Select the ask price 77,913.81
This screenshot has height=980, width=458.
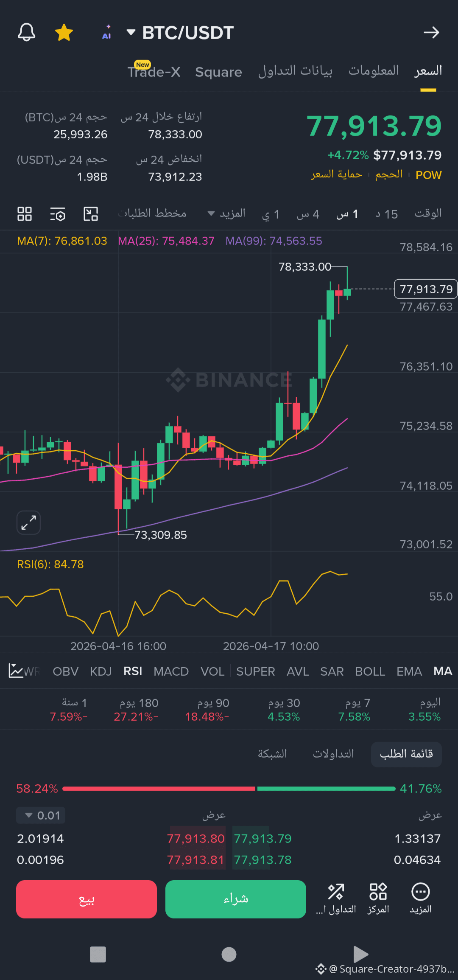click(195, 860)
